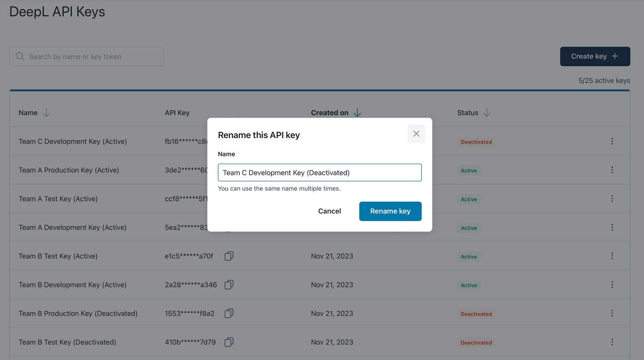644x360 pixels.
Task: Click the Status column header text
Action: [467, 113]
